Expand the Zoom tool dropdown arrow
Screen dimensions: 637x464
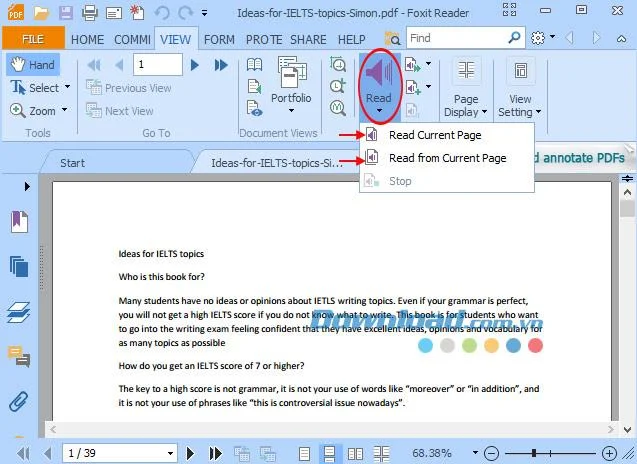tap(65, 110)
